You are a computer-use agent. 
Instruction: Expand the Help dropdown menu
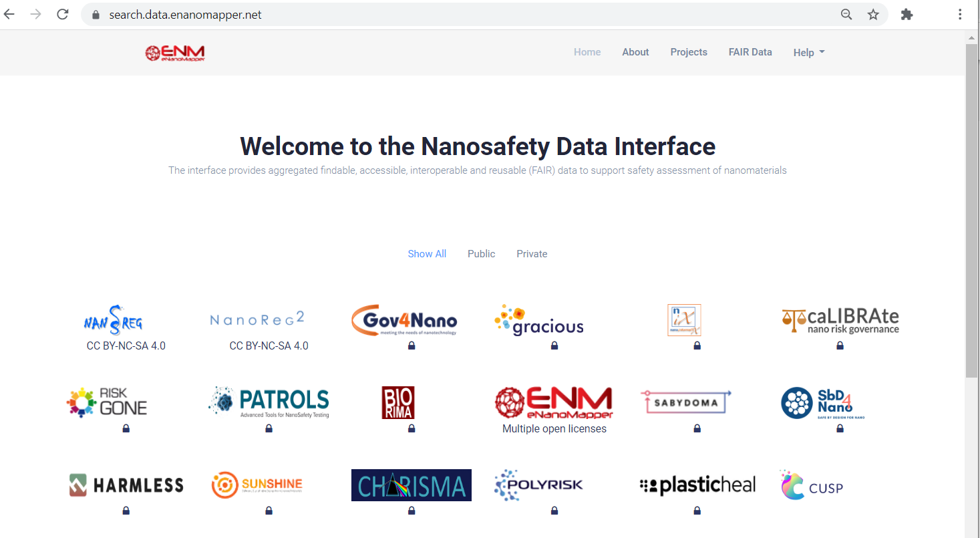(x=809, y=53)
